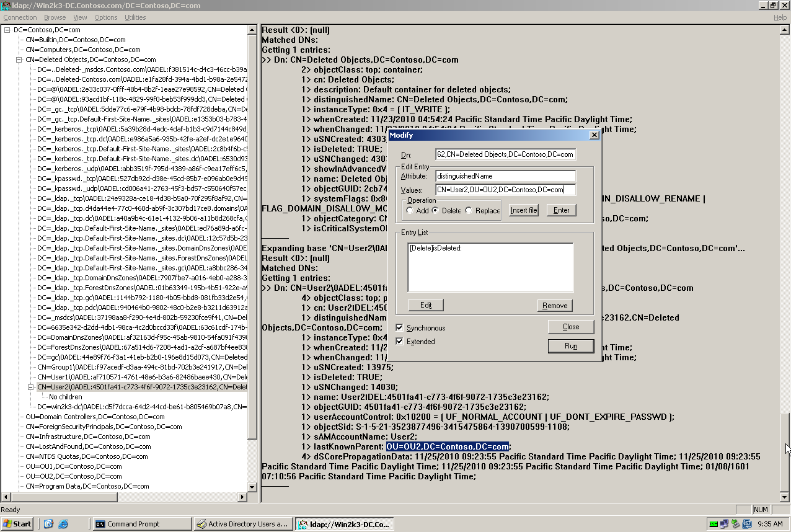Select CN=Computers,DC=Contoso,DC=com in tree

[x=83, y=50]
